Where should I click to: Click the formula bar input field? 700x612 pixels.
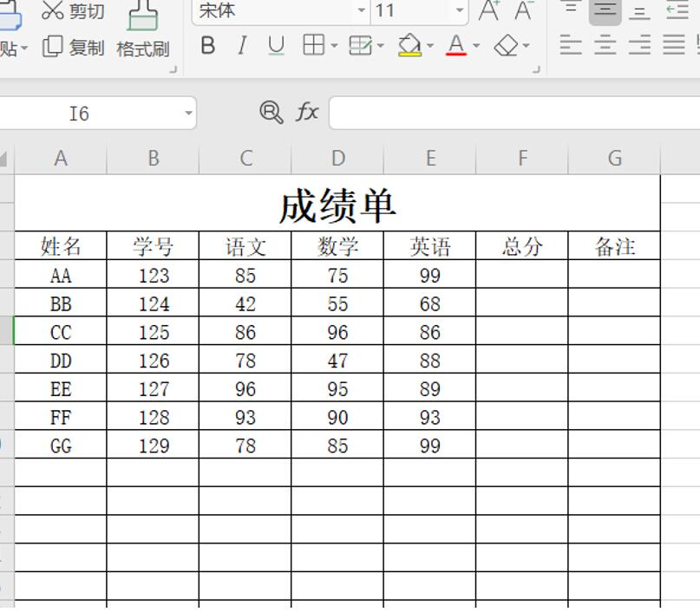(512, 113)
